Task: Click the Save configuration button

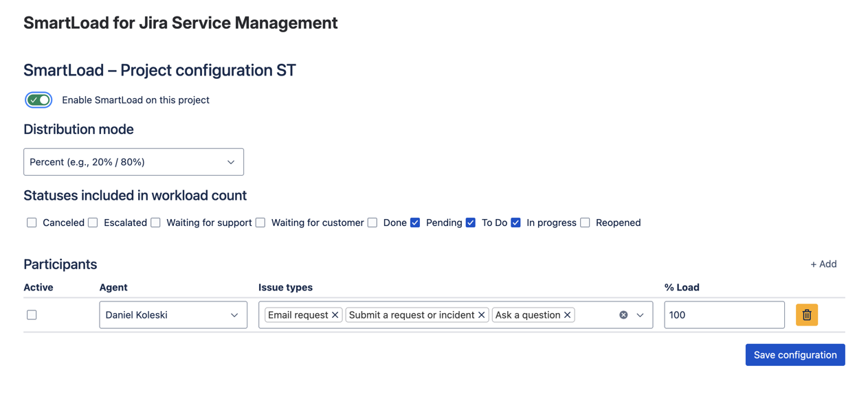Action: [x=794, y=355]
